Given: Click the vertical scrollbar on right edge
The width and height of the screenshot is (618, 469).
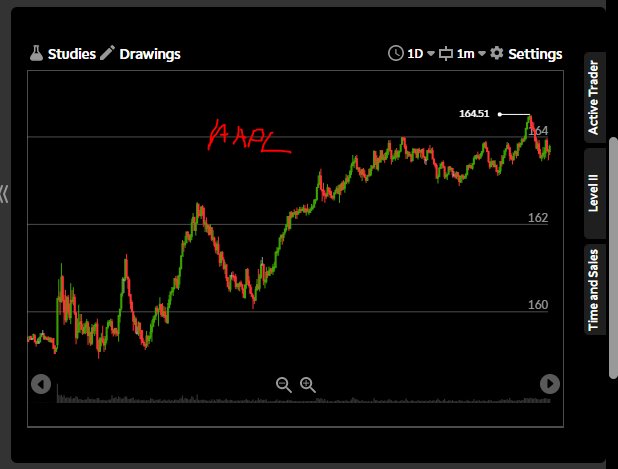Looking at the screenshot, I should (613, 258).
